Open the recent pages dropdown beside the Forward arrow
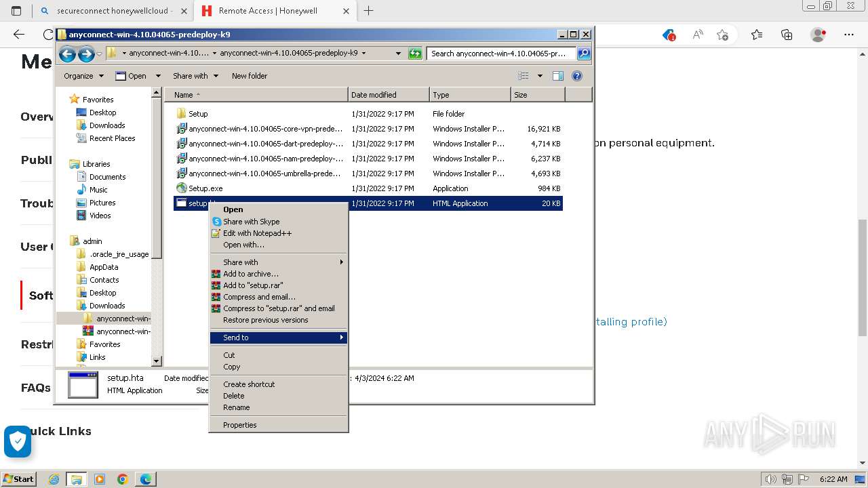This screenshot has height=488, width=868. [x=100, y=54]
